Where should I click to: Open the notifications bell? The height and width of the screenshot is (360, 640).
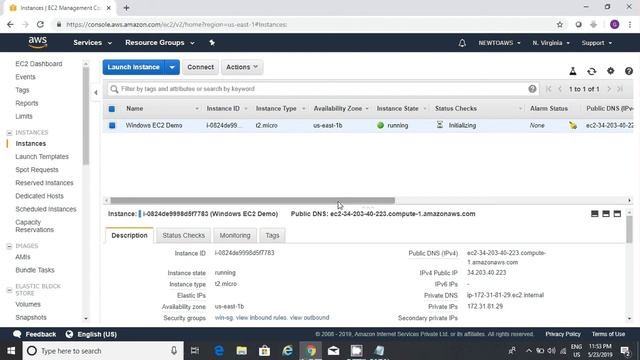coord(462,43)
